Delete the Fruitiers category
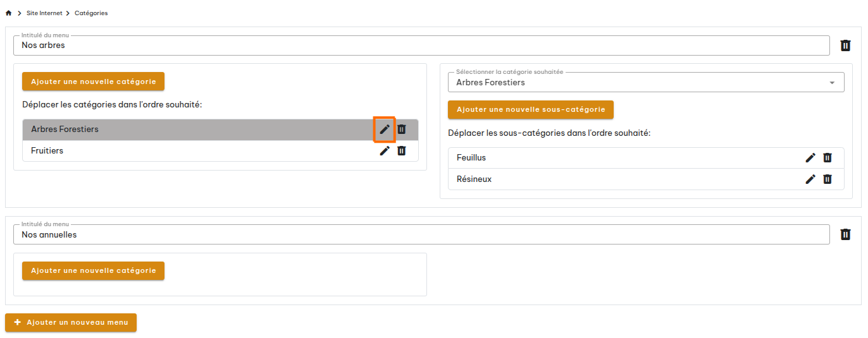868x338 pixels. coord(401,150)
